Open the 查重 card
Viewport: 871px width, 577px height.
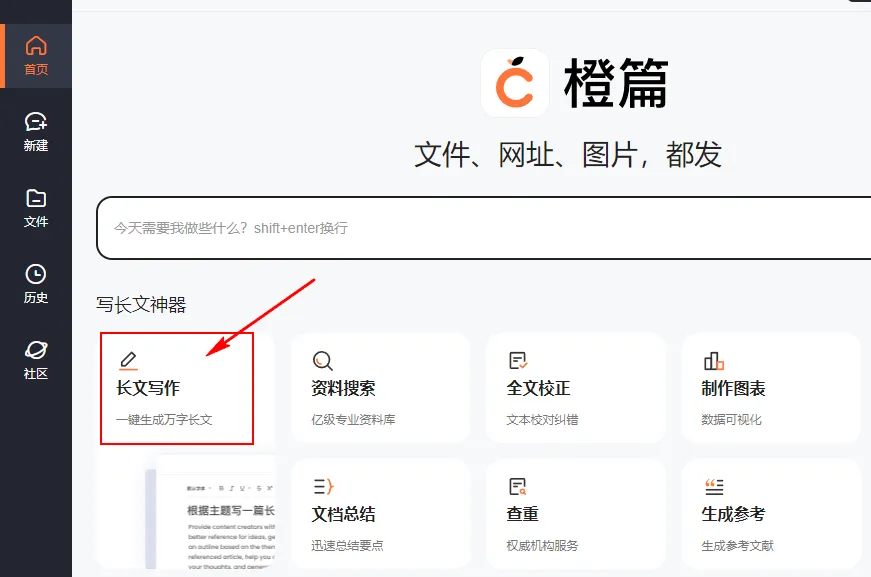(x=575, y=514)
